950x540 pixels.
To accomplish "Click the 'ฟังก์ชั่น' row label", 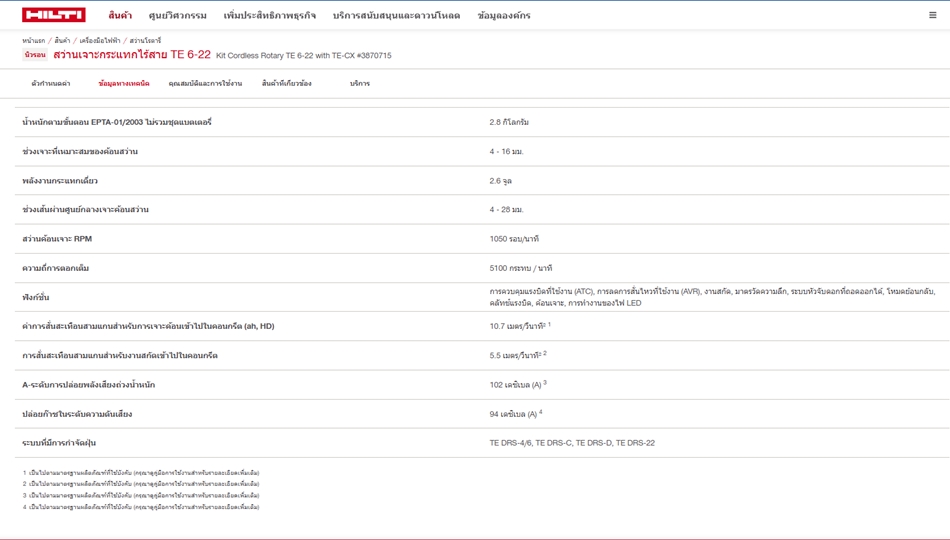I will [x=36, y=297].
